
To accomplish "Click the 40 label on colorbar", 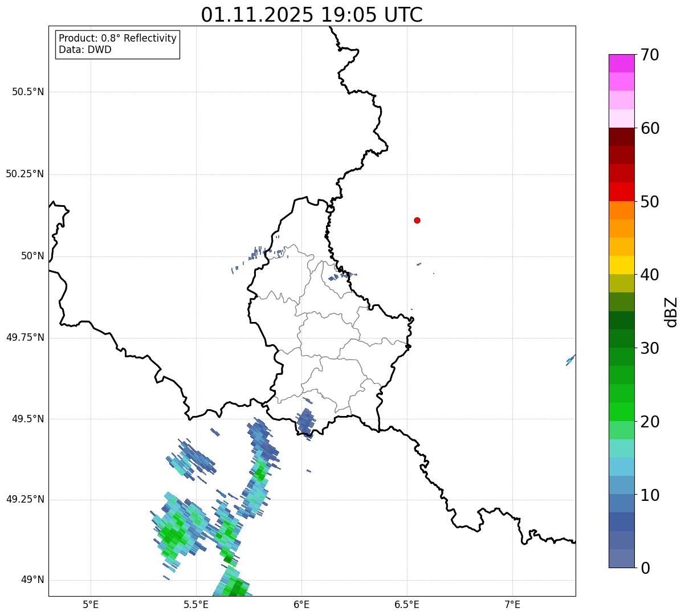I will (x=650, y=275).
